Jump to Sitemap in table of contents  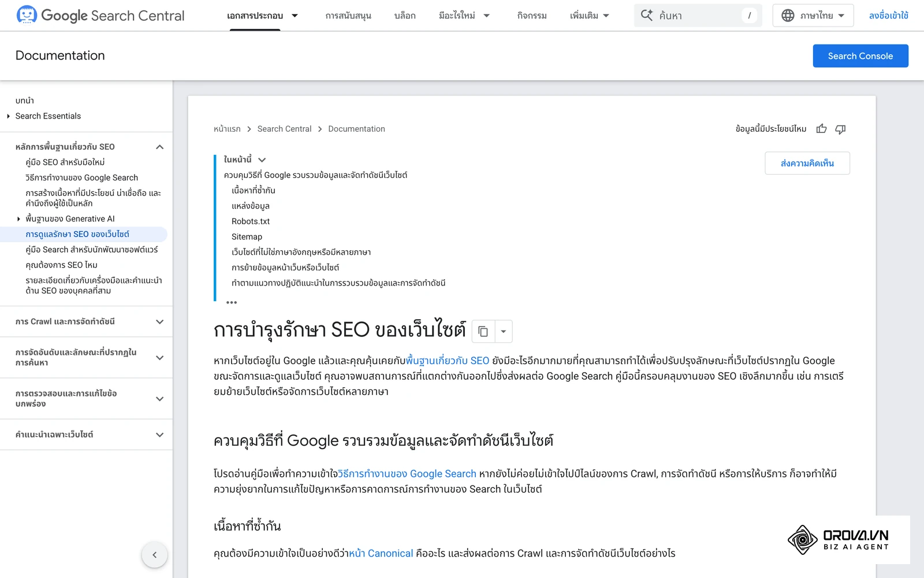[247, 237]
